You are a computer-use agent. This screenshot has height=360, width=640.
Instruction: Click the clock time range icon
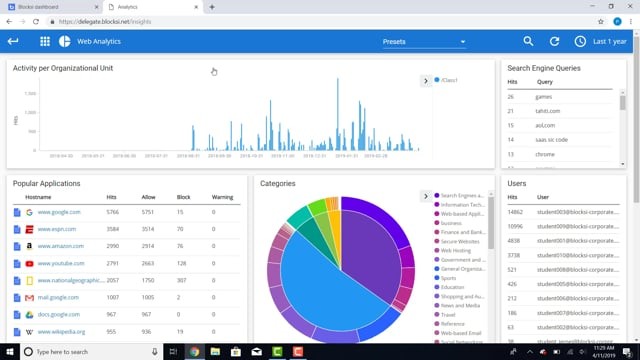[x=580, y=41]
